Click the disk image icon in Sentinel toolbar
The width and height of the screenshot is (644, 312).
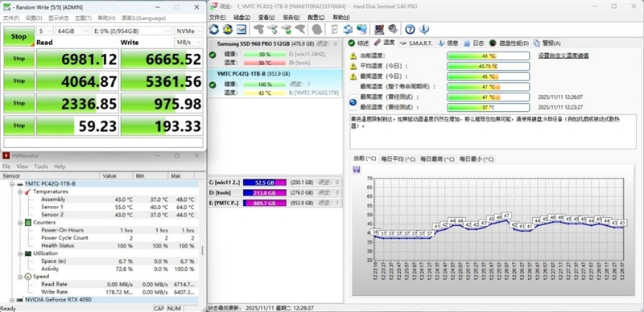point(241,29)
